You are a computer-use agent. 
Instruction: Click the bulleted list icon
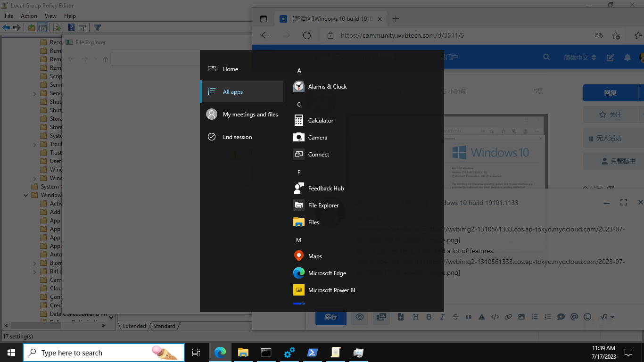[x=535, y=317]
